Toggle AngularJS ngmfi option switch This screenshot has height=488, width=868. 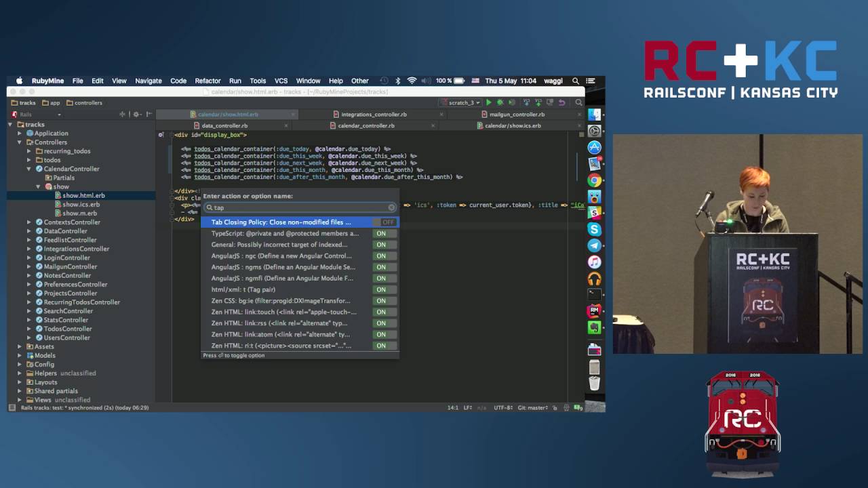384,279
